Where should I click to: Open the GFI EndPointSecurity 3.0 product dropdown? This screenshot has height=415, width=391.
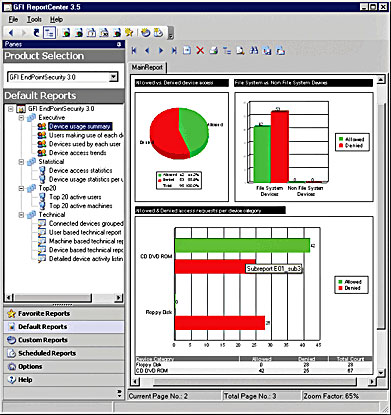[113, 77]
